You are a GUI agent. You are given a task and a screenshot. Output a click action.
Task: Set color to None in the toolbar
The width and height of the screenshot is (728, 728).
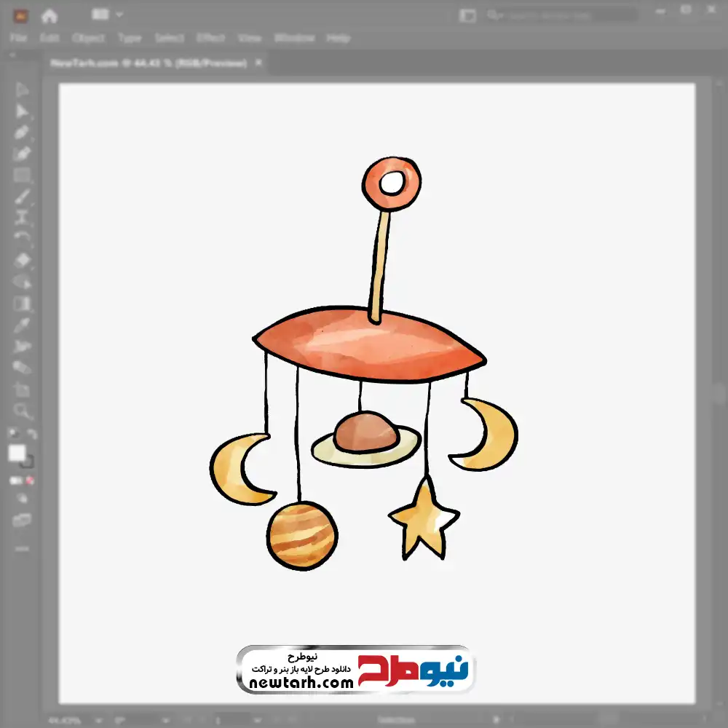click(x=31, y=480)
